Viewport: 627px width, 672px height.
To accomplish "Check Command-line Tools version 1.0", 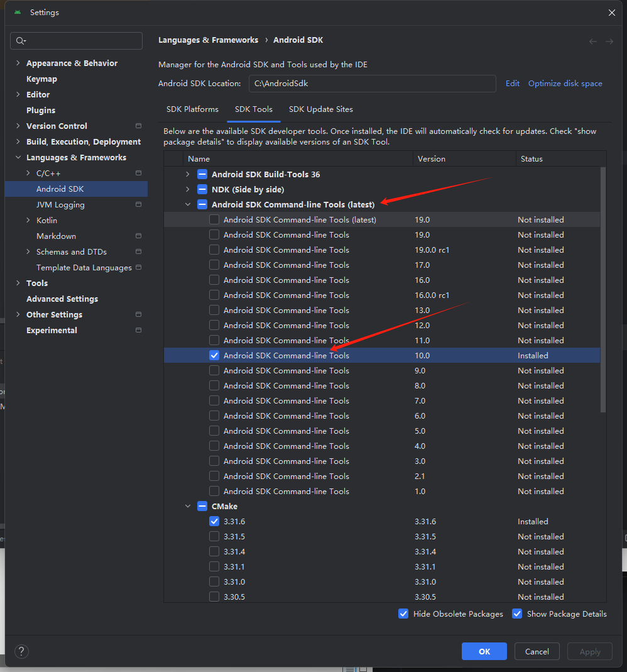I will (214, 491).
